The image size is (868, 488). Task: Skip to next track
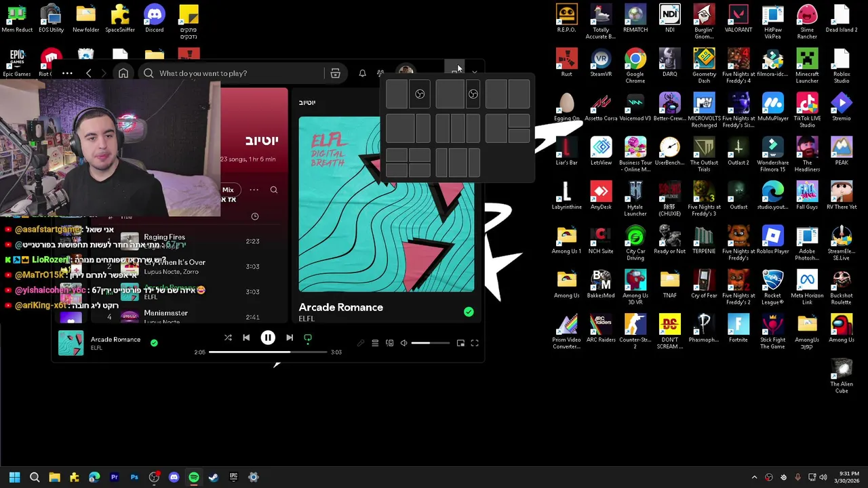point(290,338)
